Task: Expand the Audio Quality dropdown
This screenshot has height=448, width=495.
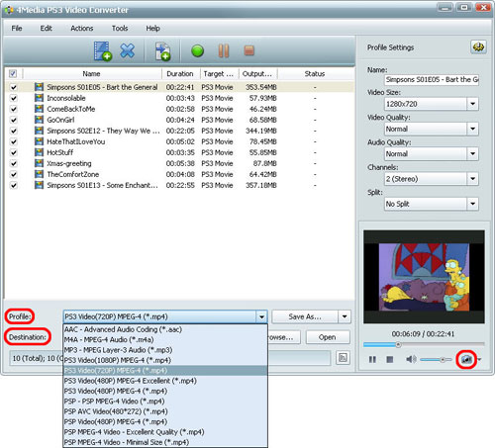Action: (x=472, y=153)
